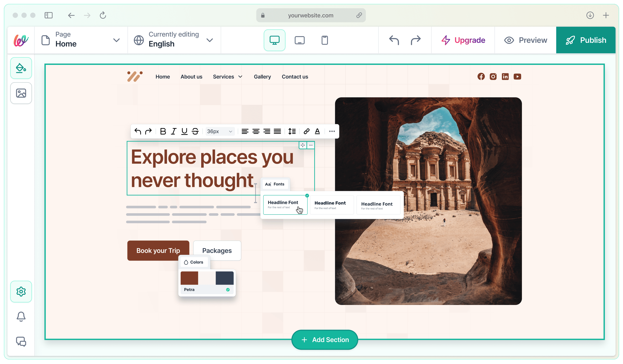The image size is (623, 364).
Task: Switch to mobile device view
Action: coord(325,40)
